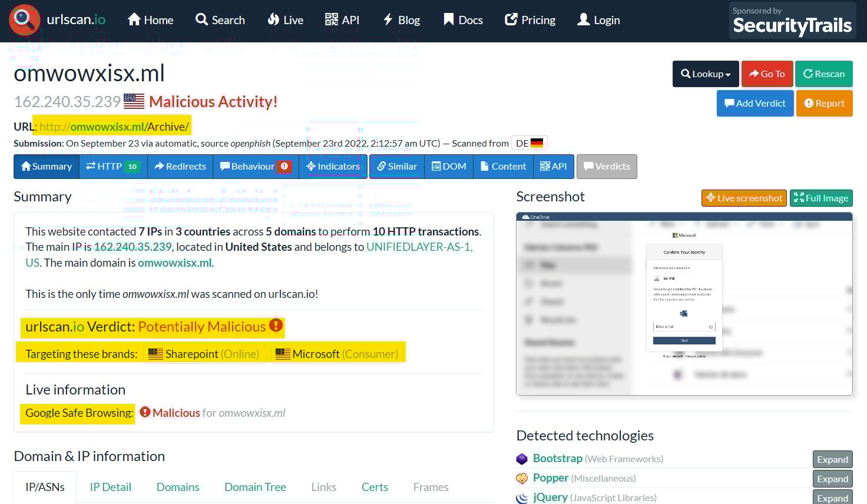Image resolution: width=867 pixels, height=504 pixels.
Task: Click the Malicious Activity! warning text
Action: [213, 102]
